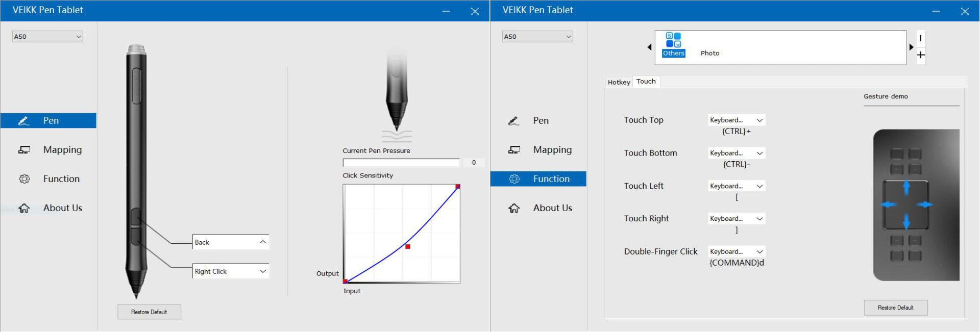The width and height of the screenshot is (980, 332).
Task: Open the A50 device selector in right window
Action: coord(537,37)
